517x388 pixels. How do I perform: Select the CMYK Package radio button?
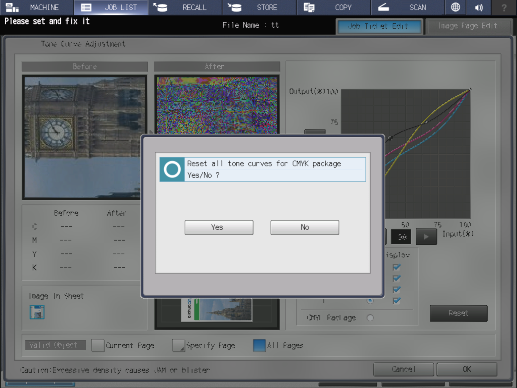(370, 318)
